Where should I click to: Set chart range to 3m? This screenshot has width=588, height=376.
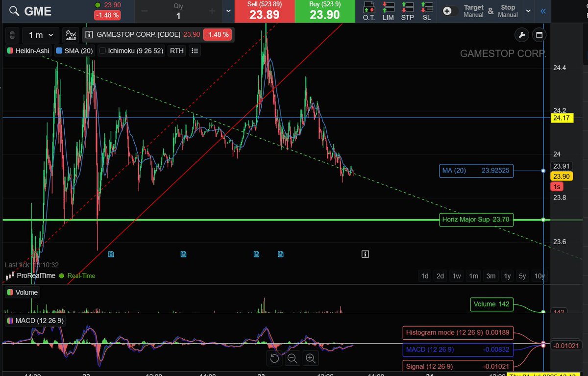490,276
